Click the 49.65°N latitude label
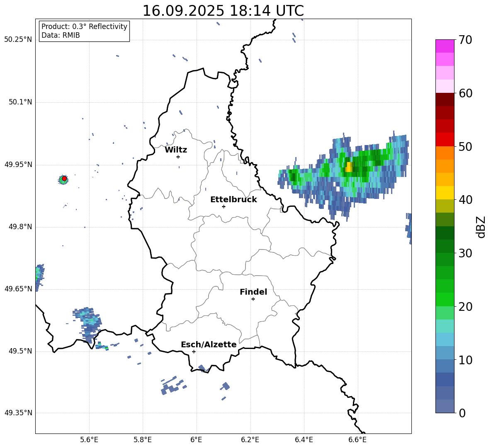Screen dimensions: 491x448 tap(18, 289)
